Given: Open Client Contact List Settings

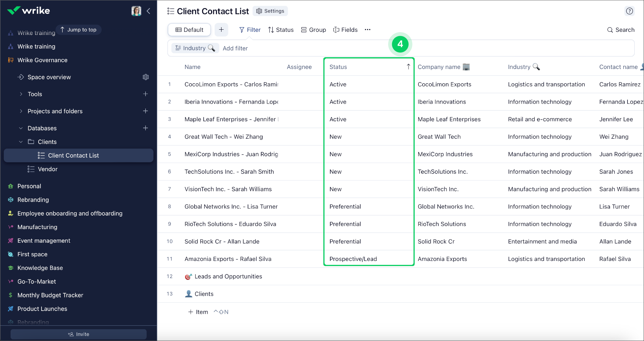Looking at the screenshot, I should 270,11.
